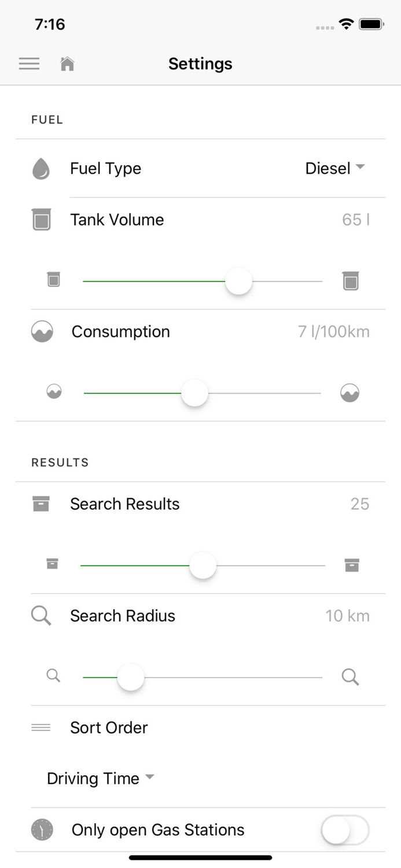Viewport: 401px width, 868px height.
Task: Tap the large magnifier icon right of radius slider
Action: (350, 676)
